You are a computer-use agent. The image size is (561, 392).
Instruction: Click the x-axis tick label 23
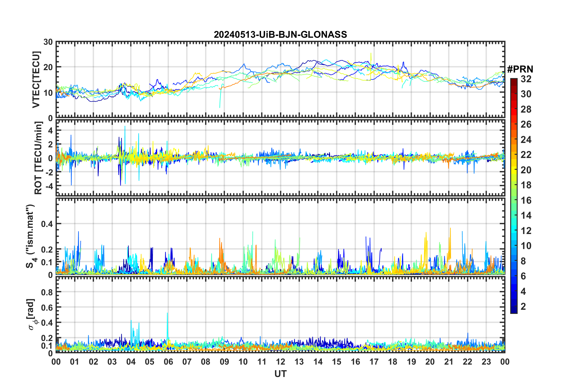click(486, 362)
